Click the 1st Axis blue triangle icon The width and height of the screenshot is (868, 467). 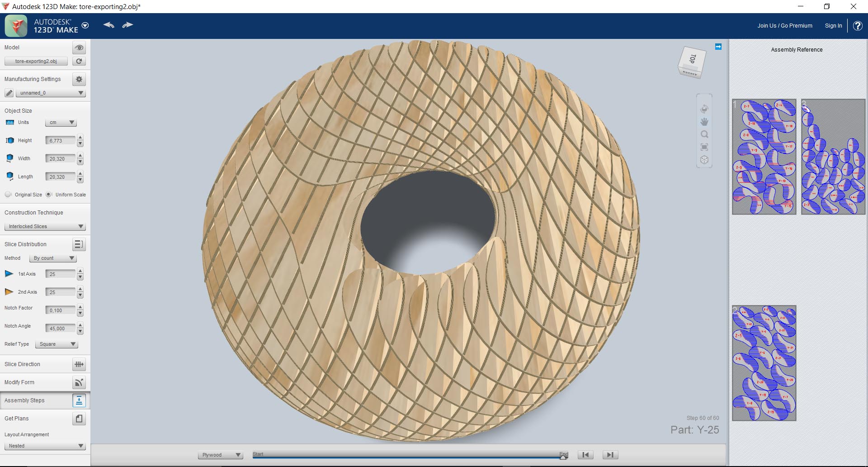pos(9,274)
